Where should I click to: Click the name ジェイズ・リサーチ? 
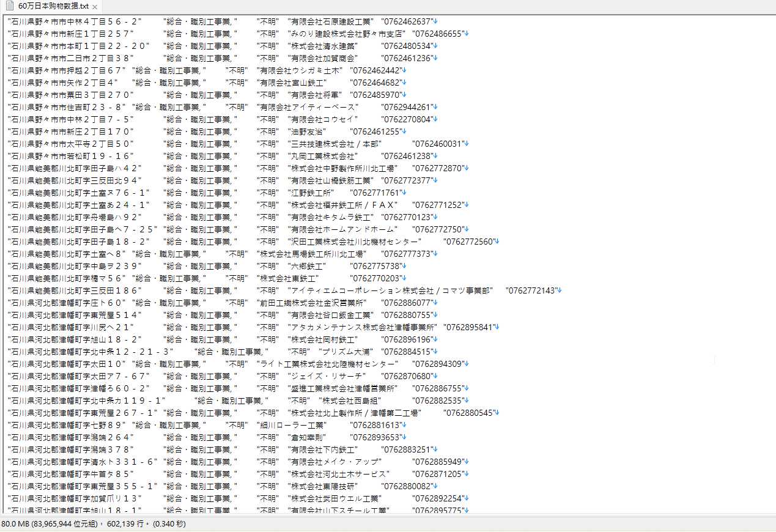coord(327,376)
